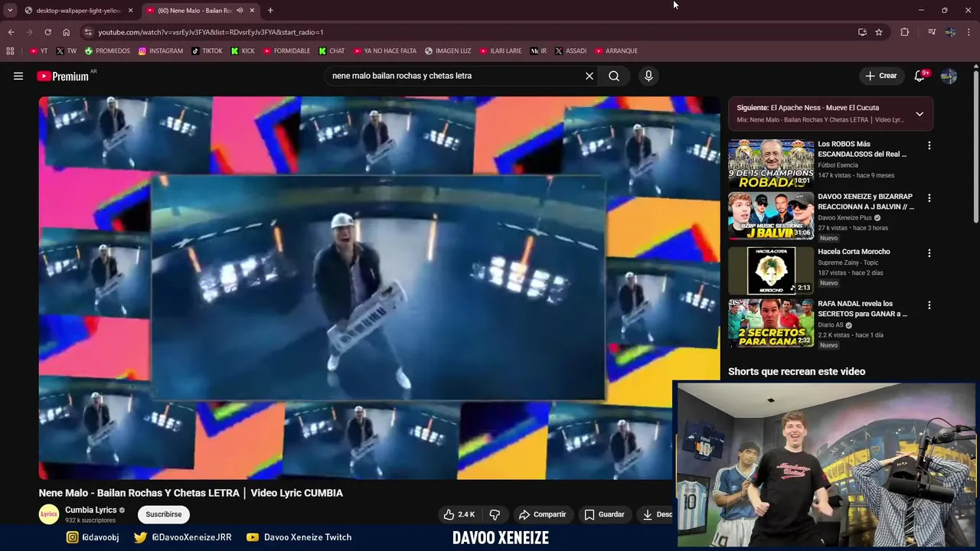The image size is (980, 551).
Task: Open options for RAFA NADAL video
Action: click(x=929, y=305)
